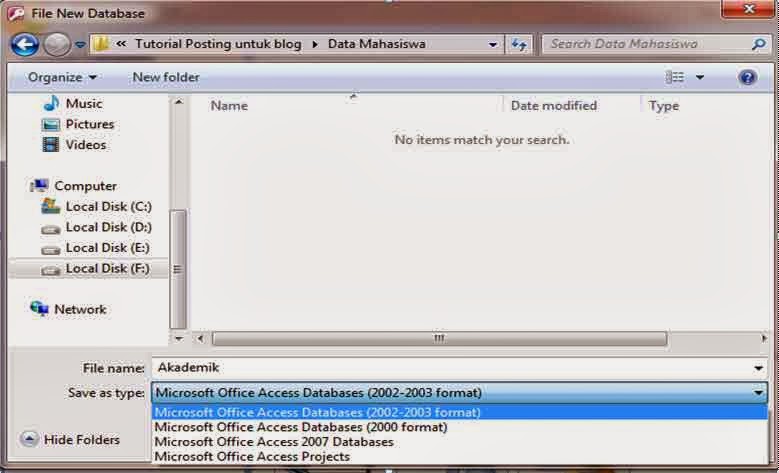Open Local Disk (C:) in navigation pane
The image size is (779, 473).
(109, 206)
